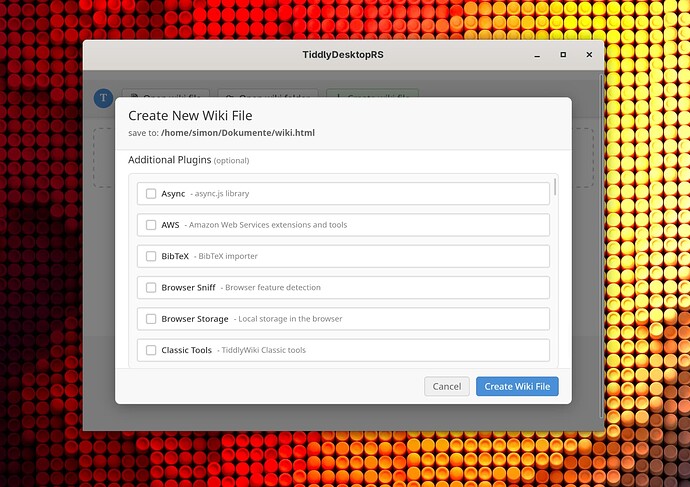The height and width of the screenshot is (487, 690).
Task: Click the Cancel button
Action: [446, 386]
